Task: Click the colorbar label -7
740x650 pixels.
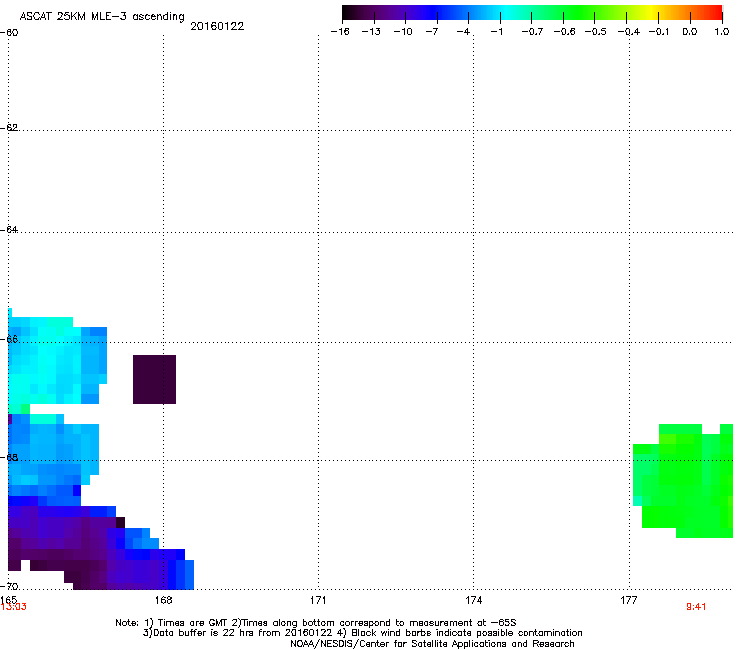Action: pyautogui.click(x=431, y=32)
